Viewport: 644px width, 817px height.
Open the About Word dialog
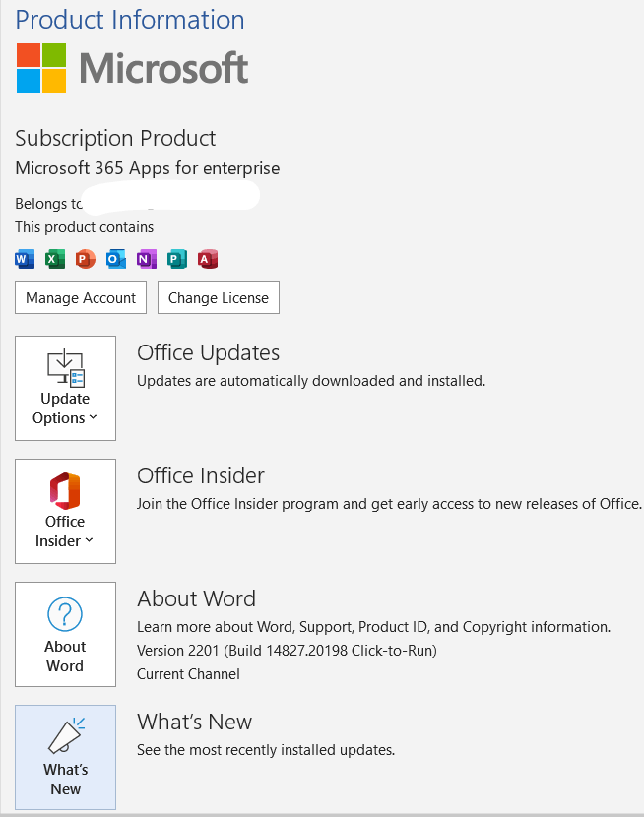coord(66,634)
